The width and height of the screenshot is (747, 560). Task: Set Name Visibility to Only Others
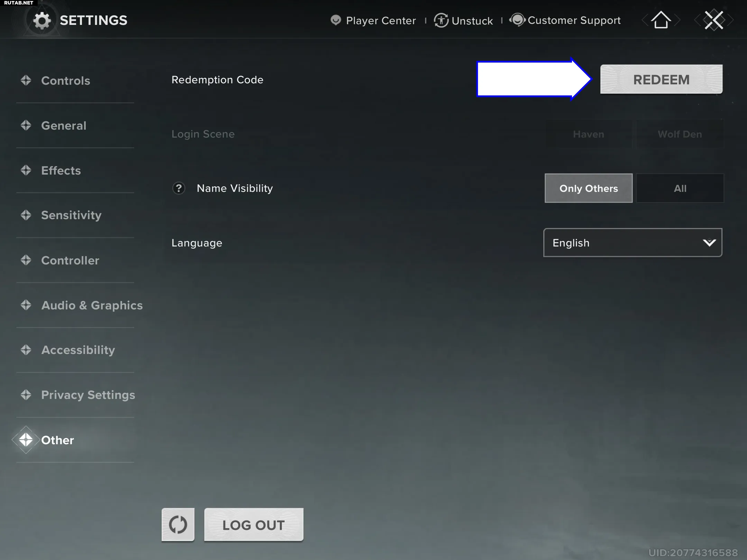pyautogui.click(x=588, y=188)
